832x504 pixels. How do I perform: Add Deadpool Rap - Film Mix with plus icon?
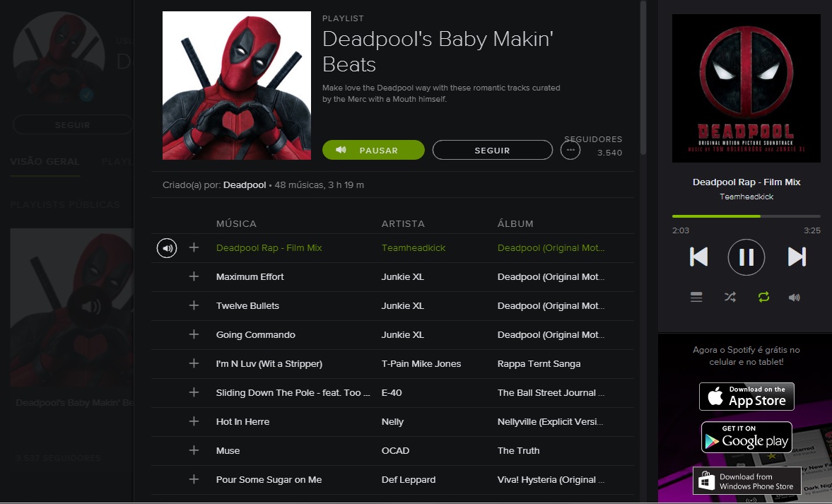(194, 247)
